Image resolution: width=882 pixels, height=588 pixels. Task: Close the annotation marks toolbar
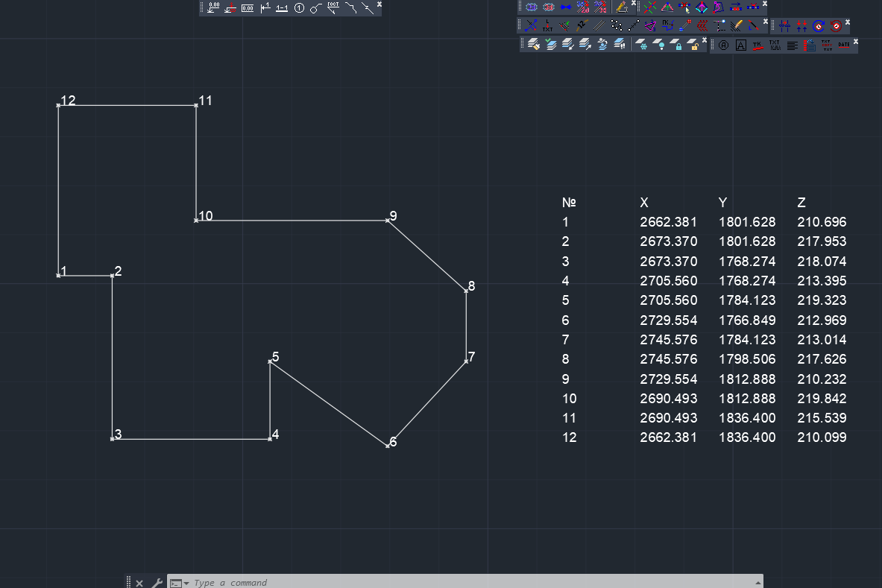click(379, 4)
